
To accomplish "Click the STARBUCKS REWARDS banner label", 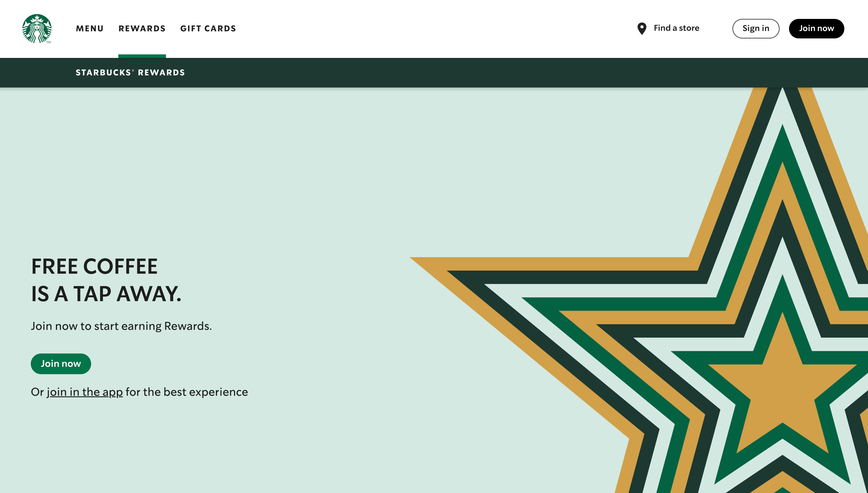I will pyautogui.click(x=130, y=72).
